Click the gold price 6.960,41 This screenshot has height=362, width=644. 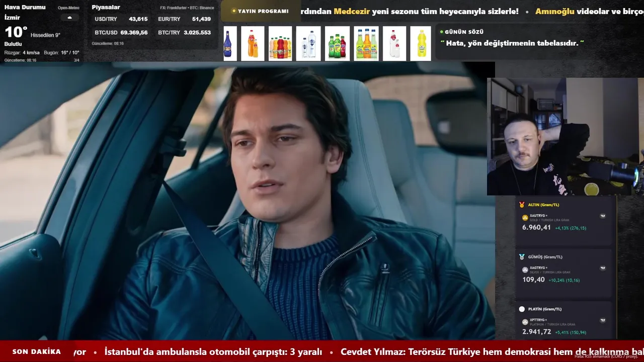(536, 228)
